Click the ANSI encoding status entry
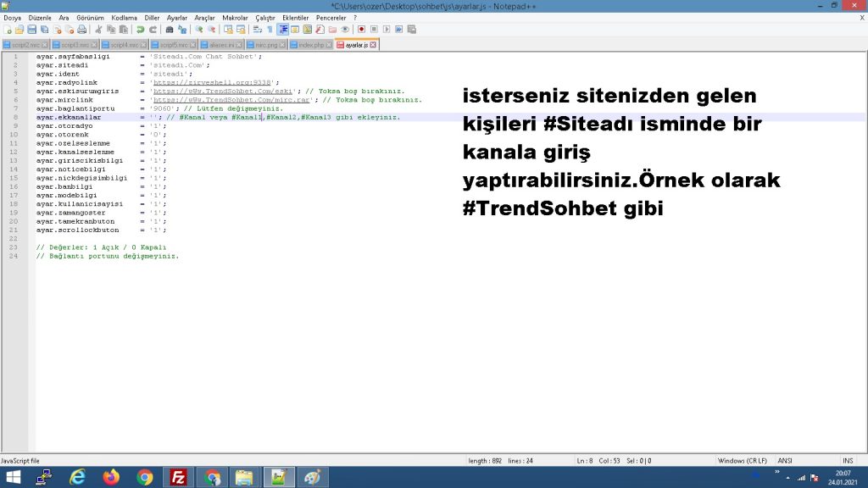868x488 pixels. [x=785, y=461]
